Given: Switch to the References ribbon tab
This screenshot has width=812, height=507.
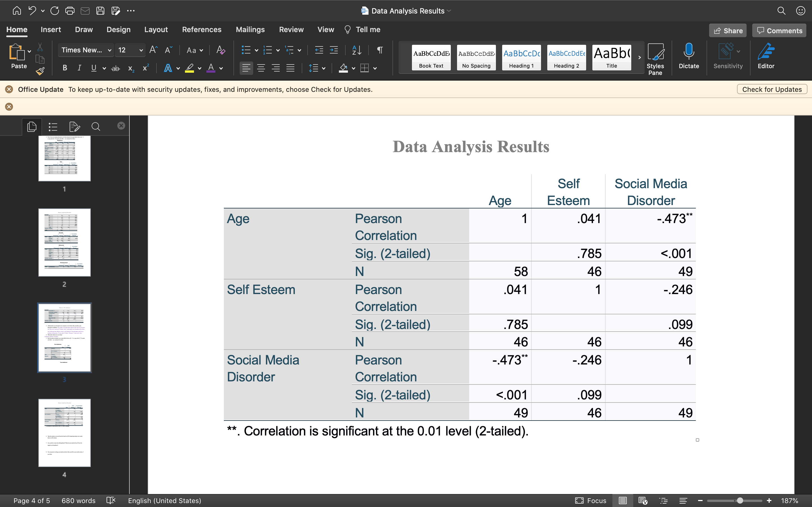Looking at the screenshot, I should [x=202, y=30].
